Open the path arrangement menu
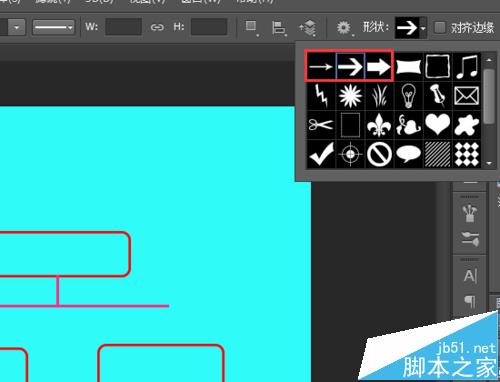The height and width of the screenshot is (382, 500). coord(308,28)
